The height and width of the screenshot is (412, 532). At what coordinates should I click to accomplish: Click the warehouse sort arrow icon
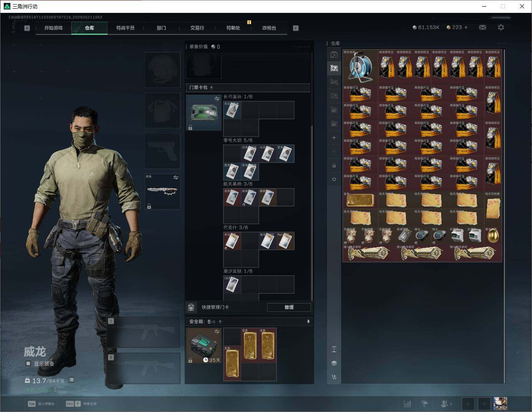[x=334, y=377]
